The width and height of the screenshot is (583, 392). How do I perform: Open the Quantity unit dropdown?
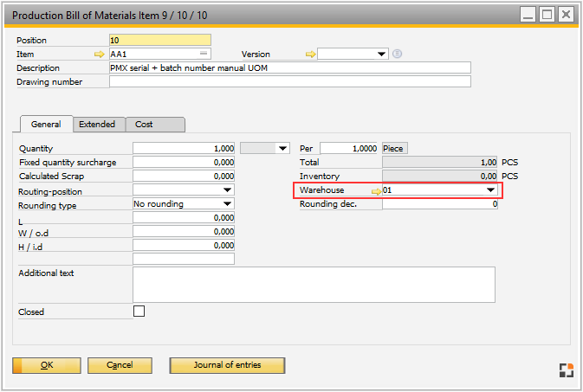pyautogui.click(x=282, y=148)
